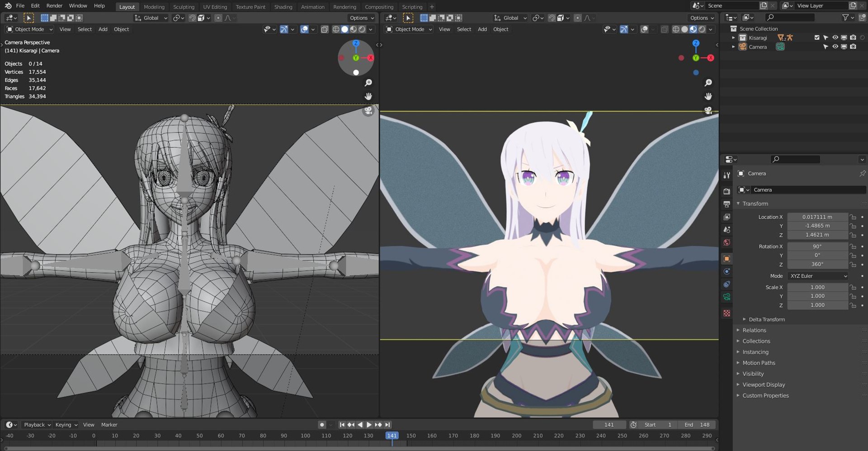Uncheck Kisaragi collection exclude checkbox
This screenshot has height=451, width=868.
click(x=816, y=38)
